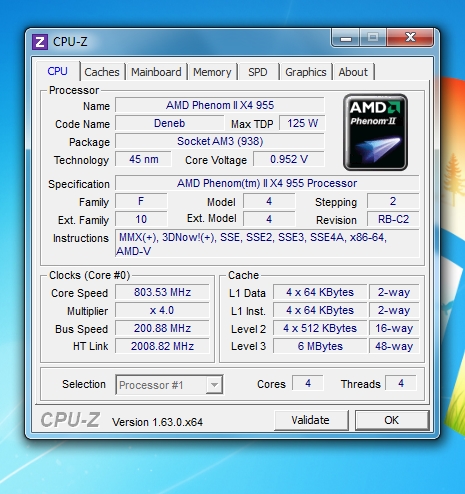The width and height of the screenshot is (465, 494).
Task: Click the Multiplier value x 4.0
Action: click(x=162, y=310)
